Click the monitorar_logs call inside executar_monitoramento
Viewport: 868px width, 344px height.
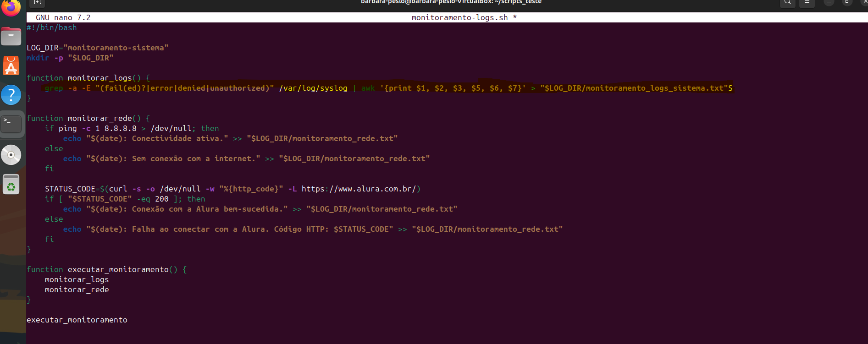pos(77,279)
